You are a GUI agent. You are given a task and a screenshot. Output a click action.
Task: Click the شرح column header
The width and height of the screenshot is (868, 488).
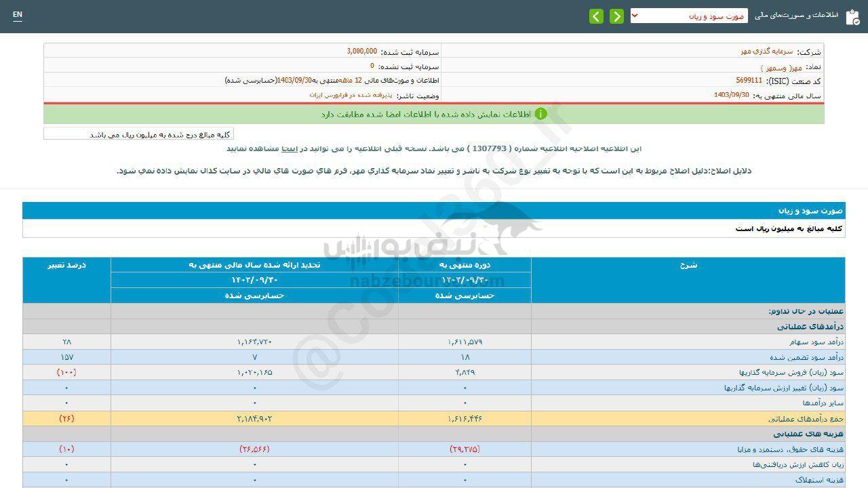688,265
